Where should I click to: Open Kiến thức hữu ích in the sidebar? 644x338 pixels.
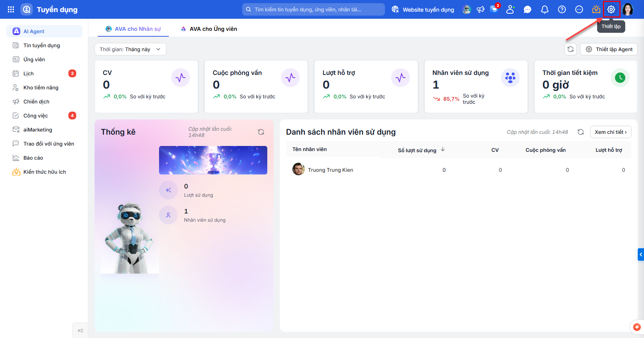pyautogui.click(x=45, y=172)
